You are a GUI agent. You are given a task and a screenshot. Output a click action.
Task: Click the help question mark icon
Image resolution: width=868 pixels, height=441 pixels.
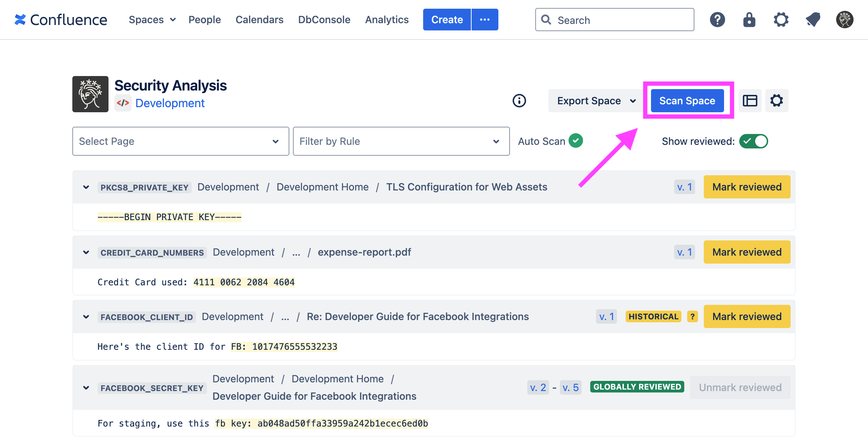coord(717,20)
